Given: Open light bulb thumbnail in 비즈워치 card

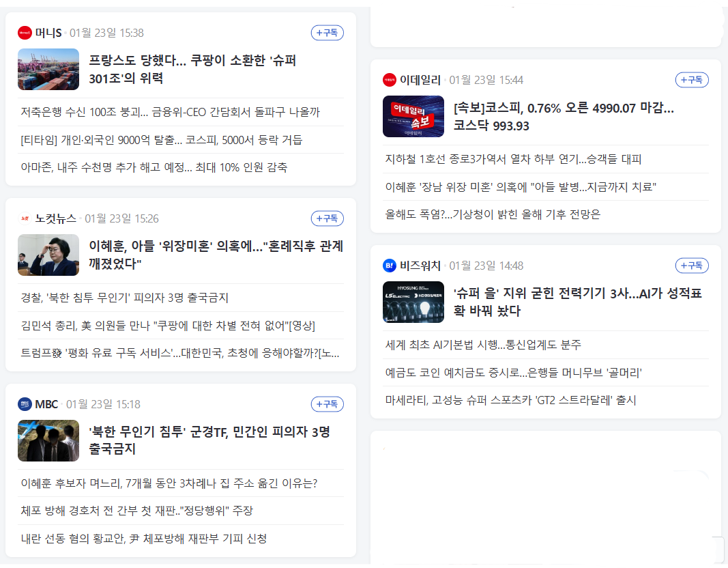Looking at the screenshot, I should pyautogui.click(x=413, y=302).
